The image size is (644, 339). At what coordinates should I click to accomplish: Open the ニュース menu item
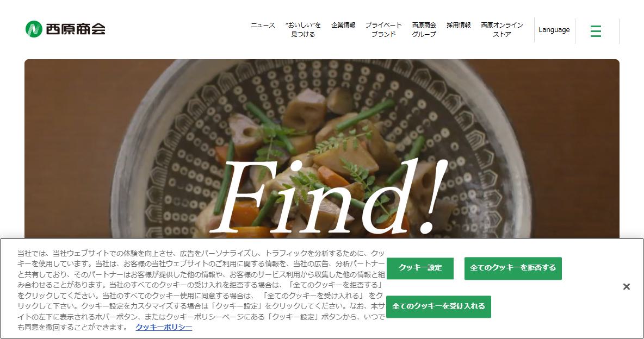click(x=263, y=25)
